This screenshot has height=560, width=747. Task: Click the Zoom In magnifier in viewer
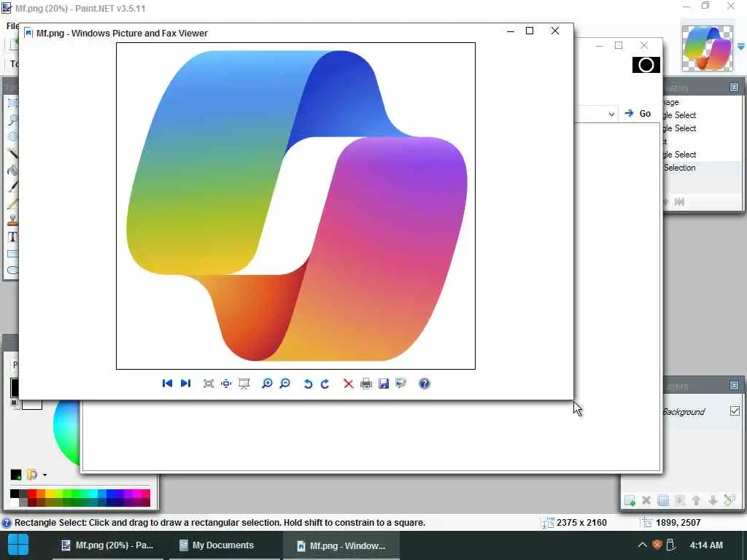pyautogui.click(x=267, y=384)
